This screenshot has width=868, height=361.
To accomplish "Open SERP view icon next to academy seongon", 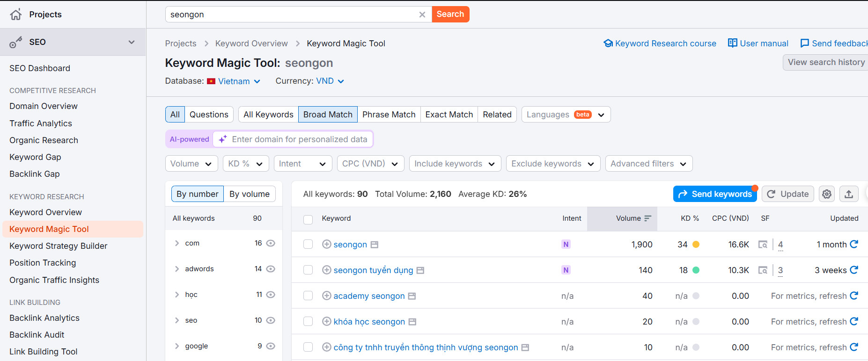I will 412,296.
